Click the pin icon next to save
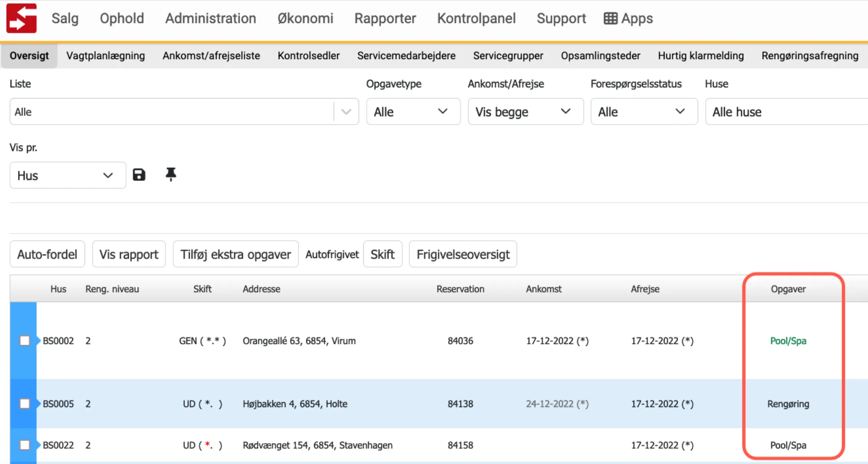Viewport: 868px width, 464px height. (171, 174)
